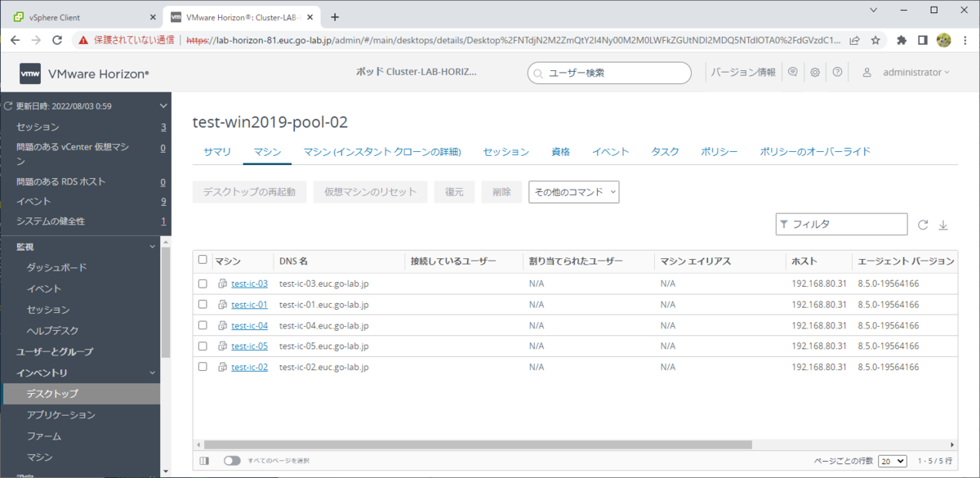Select the checkbox for test-ic-02
Viewport: 980px width, 478px height.
click(x=203, y=367)
